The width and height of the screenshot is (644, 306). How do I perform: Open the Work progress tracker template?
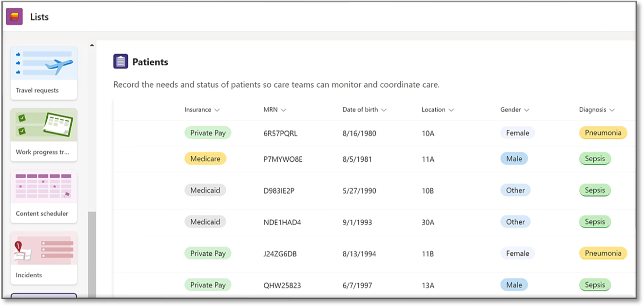[x=44, y=134]
